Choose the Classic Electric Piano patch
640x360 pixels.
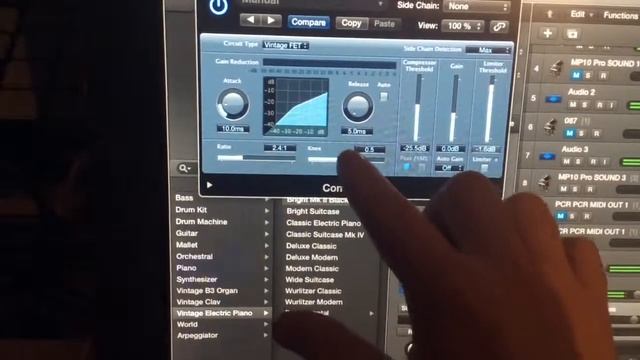[x=323, y=223]
